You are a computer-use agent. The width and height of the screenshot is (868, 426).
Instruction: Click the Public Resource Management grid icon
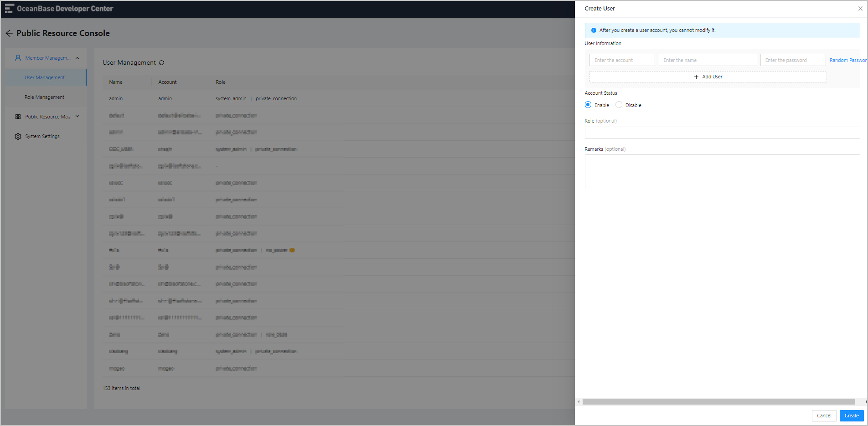click(18, 117)
